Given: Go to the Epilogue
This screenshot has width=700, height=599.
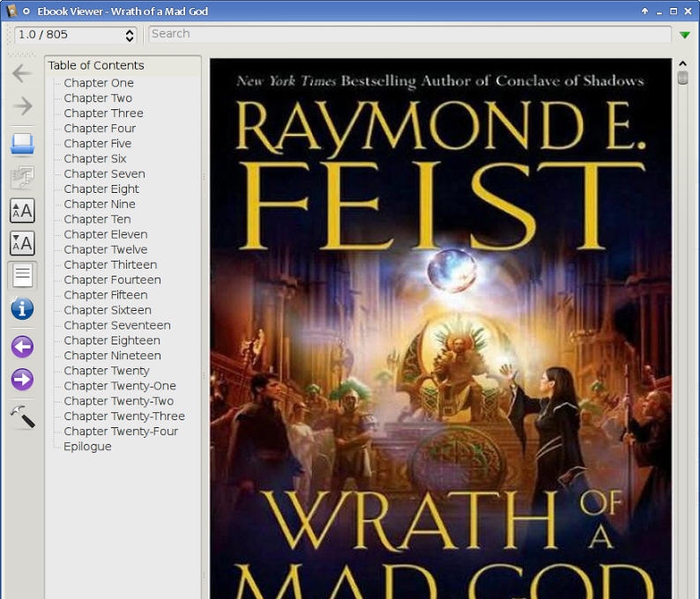Looking at the screenshot, I should [87, 447].
